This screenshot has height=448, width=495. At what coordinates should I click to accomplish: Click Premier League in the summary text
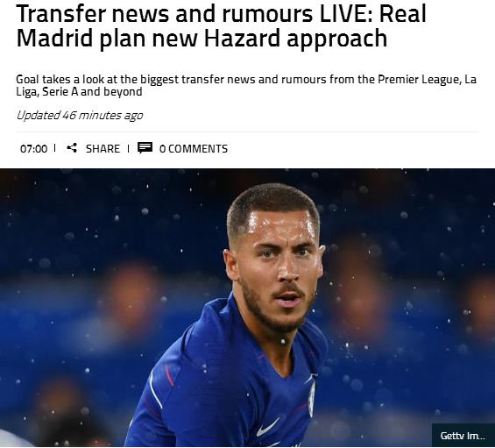419,79
